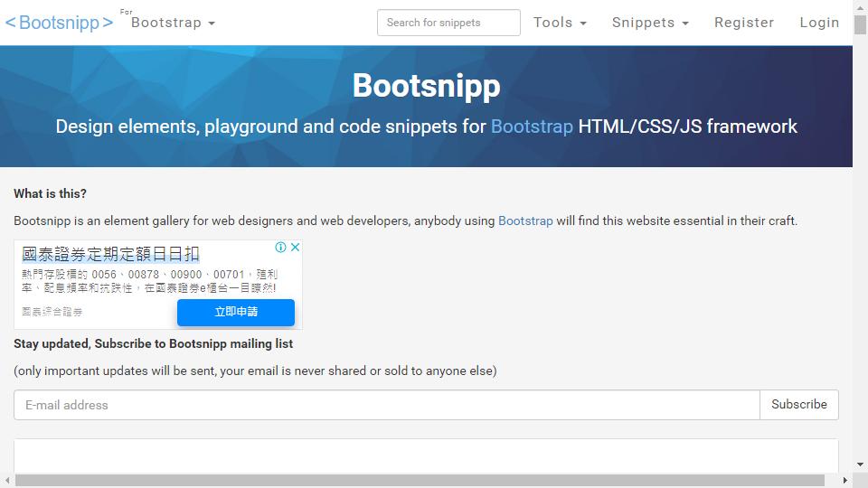Viewport: 868px width, 488px height.
Task: Open the ad headline 國泰證券定期定額日日扣
Action: [x=110, y=254]
